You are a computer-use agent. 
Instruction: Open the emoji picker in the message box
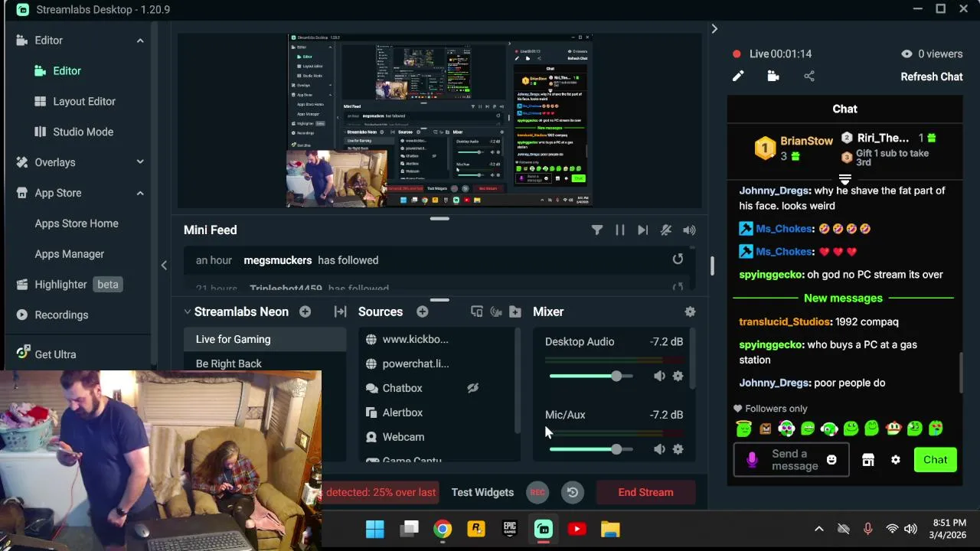pyautogui.click(x=831, y=460)
